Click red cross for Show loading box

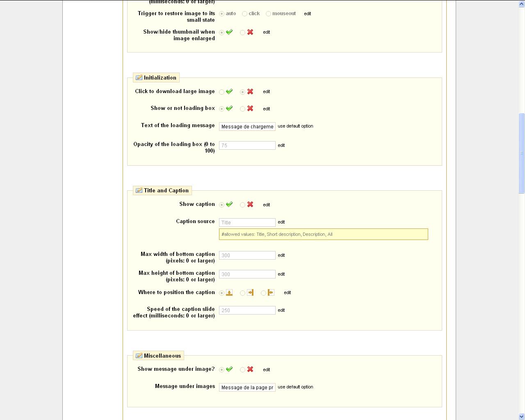tap(250, 108)
